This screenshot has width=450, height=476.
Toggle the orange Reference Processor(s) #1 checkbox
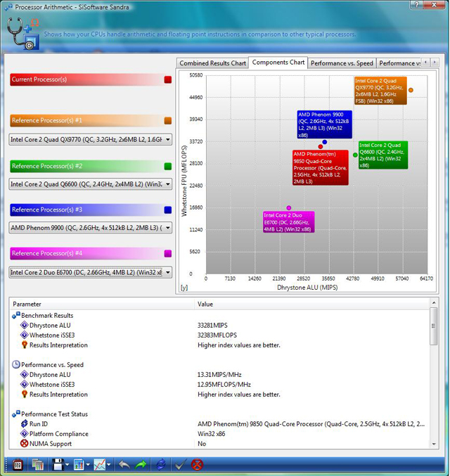(167, 120)
